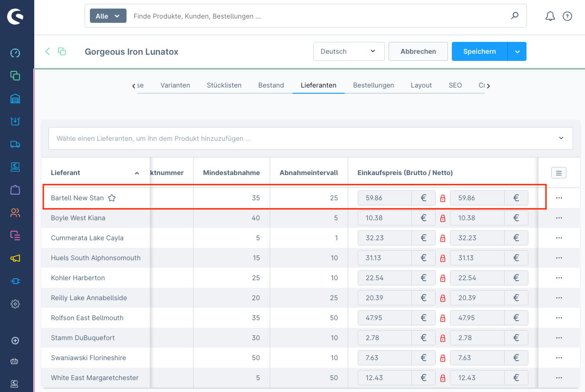The width and height of the screenshot is (585, 392).
Task: Sort by the Lieferant column header
Action: tap(96, 173)
